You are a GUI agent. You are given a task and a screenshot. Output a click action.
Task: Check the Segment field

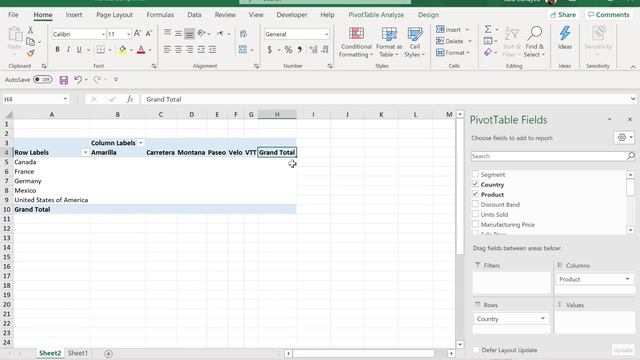click(475, 174)
